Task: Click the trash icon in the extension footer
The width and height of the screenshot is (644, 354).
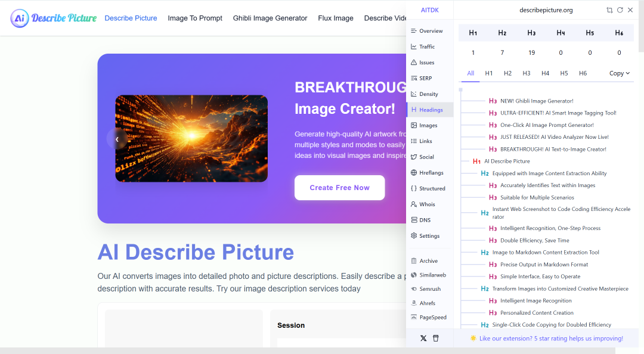Action: (x=436, y=339)
